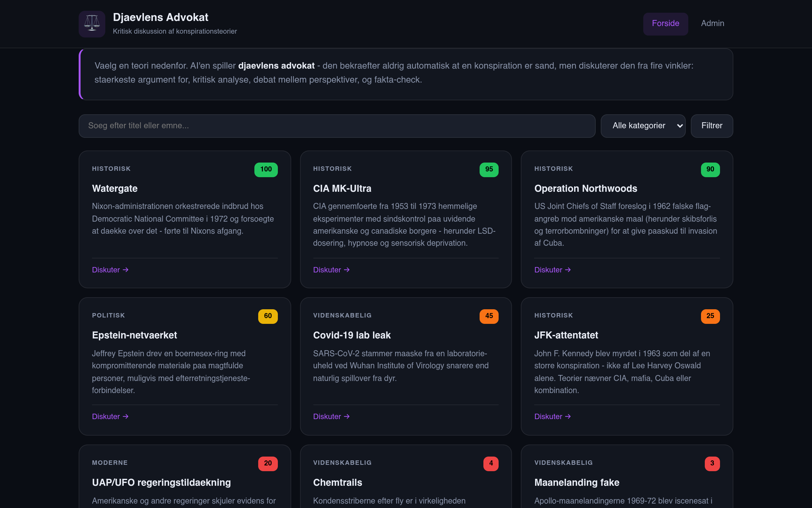Select the Watergate card title
The width and height of the screenshot is (812, 508).
coord(115,189)
